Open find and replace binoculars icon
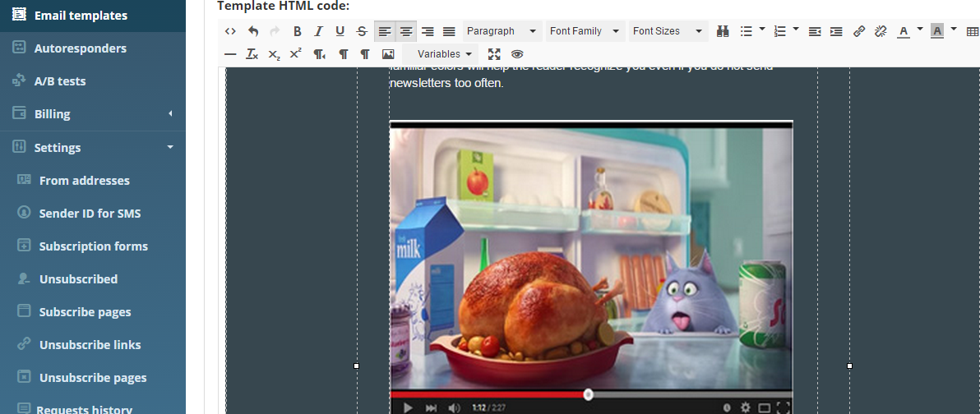The width and height of the screenshot is (980, 414). [723, 31]
